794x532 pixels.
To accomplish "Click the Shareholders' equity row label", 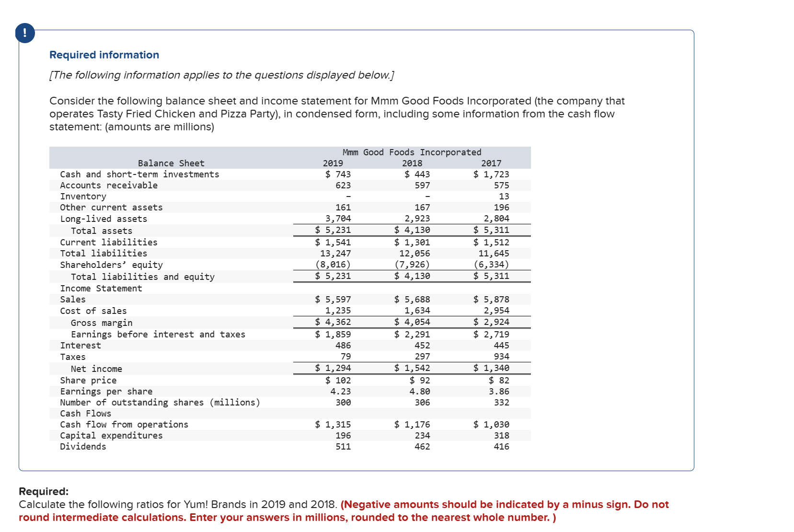I will coord(111,264).
